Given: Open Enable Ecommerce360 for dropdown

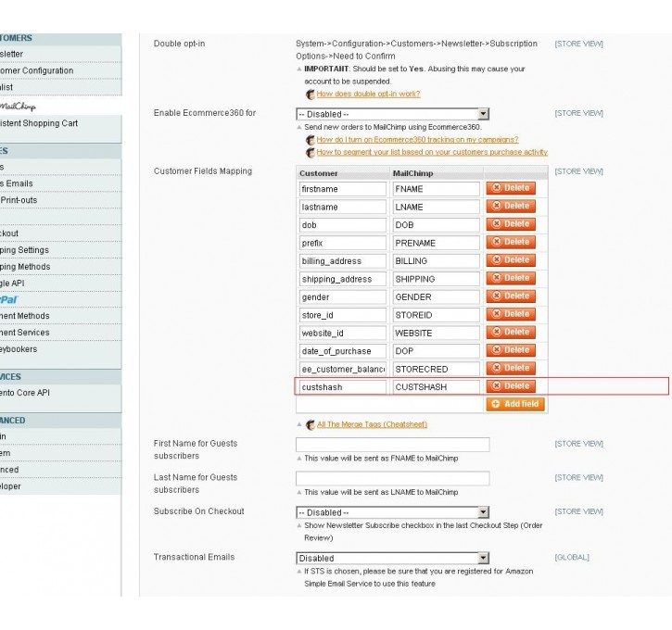Looking at the screenshot, I should (x=392, y=114).
